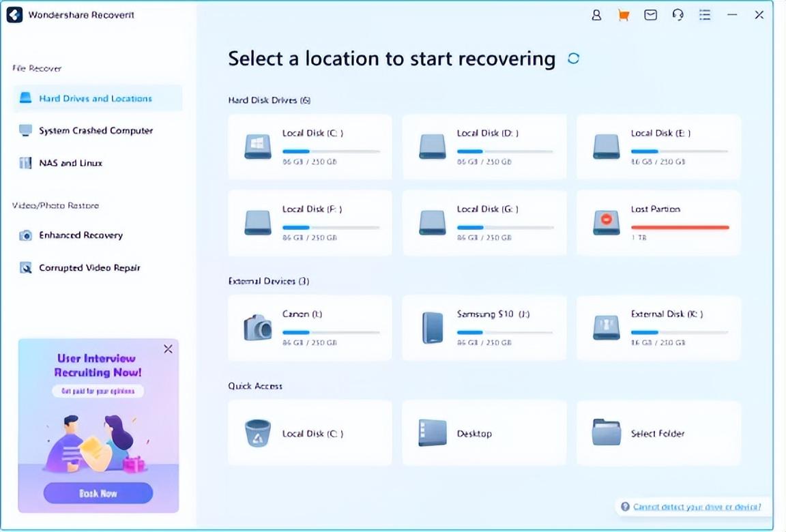Select Local Disk (D:) drive
786x532 pixels.
484,147
